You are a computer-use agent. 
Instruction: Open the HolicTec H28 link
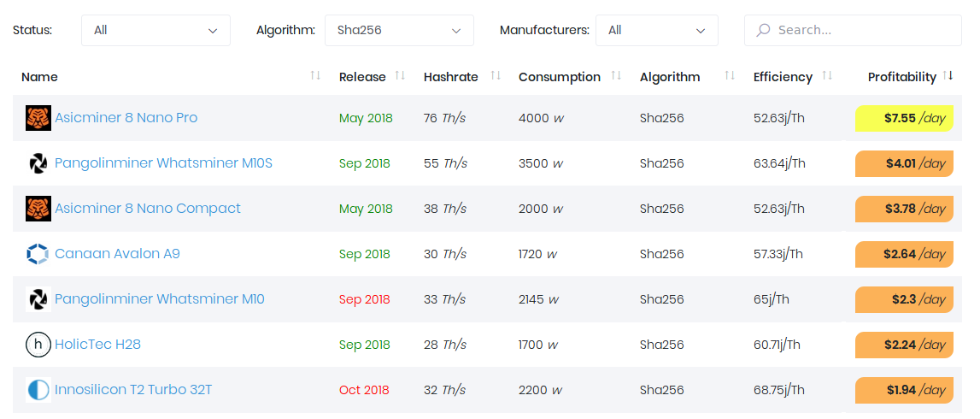click(x=98, y=345)
